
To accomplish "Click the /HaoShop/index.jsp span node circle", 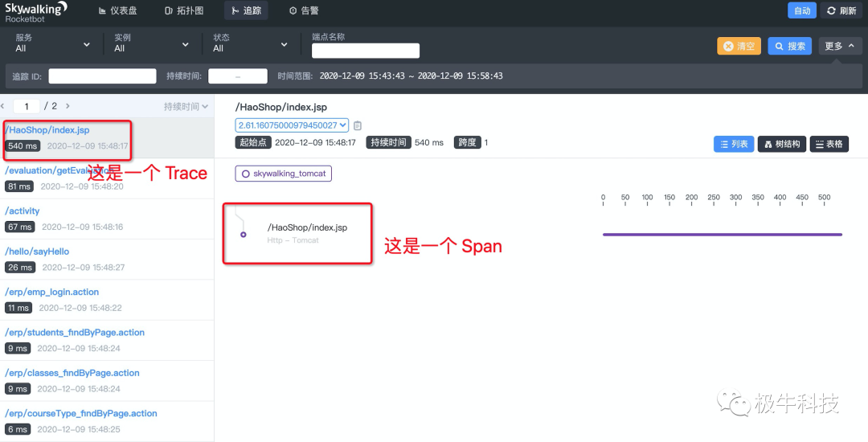I will click(x=243, y=235).
